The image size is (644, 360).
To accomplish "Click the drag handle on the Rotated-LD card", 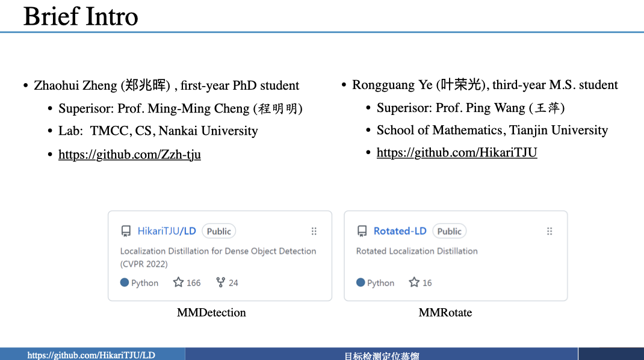I will tap(550, 231).
